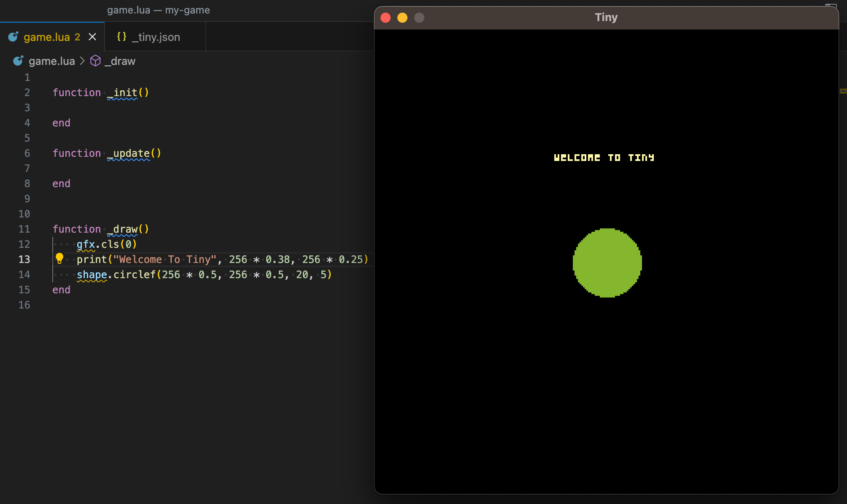
Task: Click the underlined _init function name
Action: click(122, 92)
